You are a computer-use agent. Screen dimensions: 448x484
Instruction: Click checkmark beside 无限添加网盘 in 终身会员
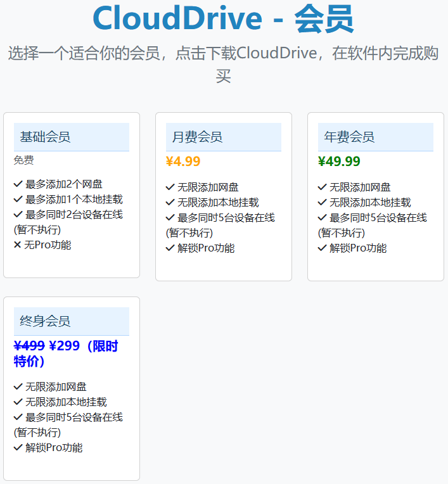coord(18,387)
